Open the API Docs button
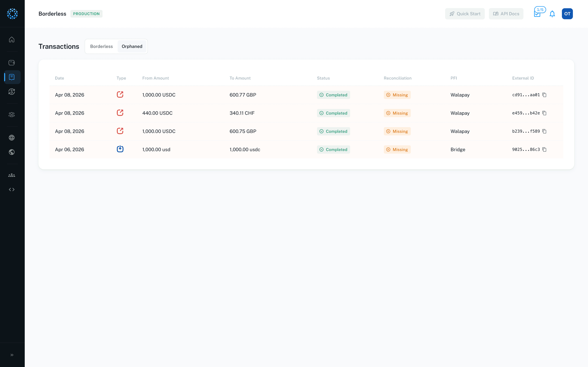The height and width of the screenshot is (367, 588). (x=506, y=14)
